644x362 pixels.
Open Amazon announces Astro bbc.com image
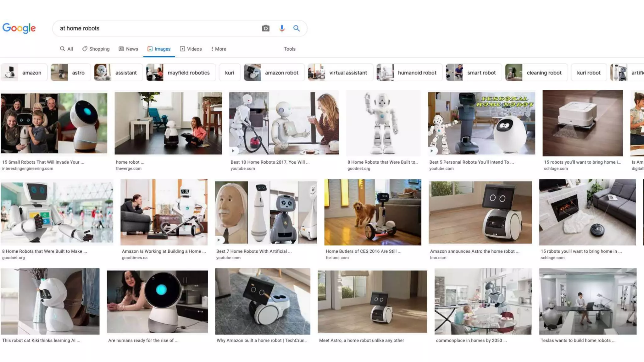(x=480, y=212)
